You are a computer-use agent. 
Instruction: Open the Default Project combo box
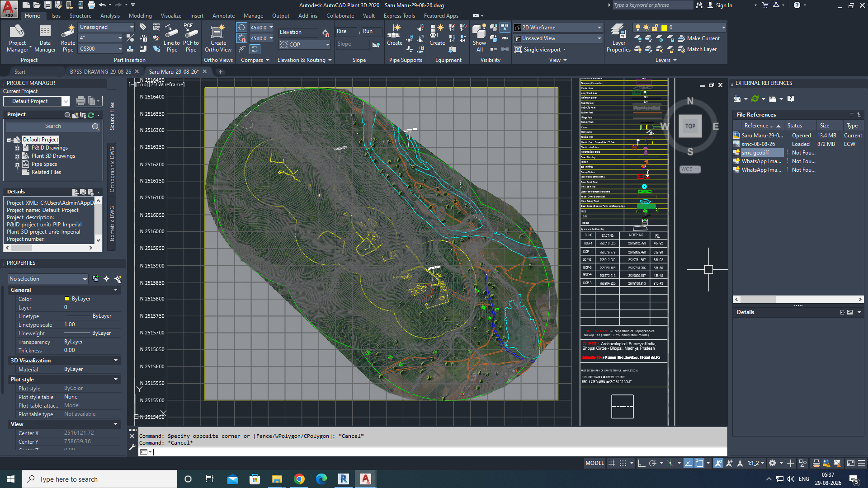pyautogui.click(x=36, y=101)
